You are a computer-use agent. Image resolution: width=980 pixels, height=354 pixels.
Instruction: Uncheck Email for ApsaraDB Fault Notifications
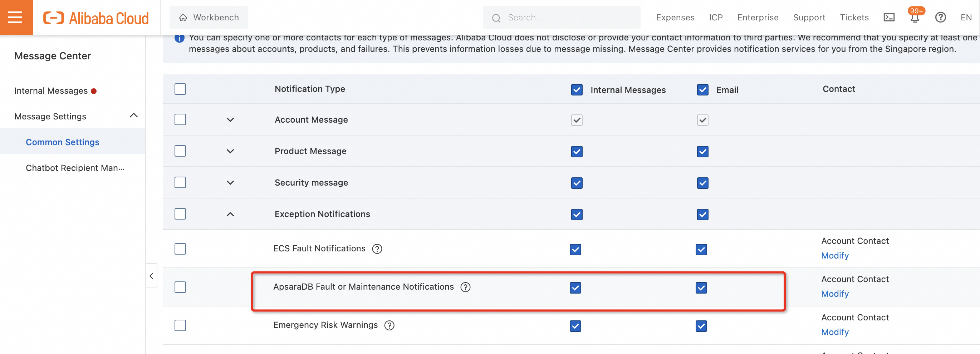click(701, 288)
